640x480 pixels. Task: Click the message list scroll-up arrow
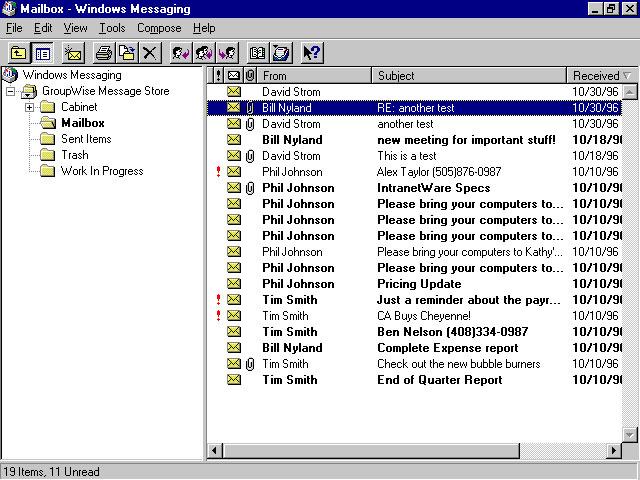coord(630,92)
